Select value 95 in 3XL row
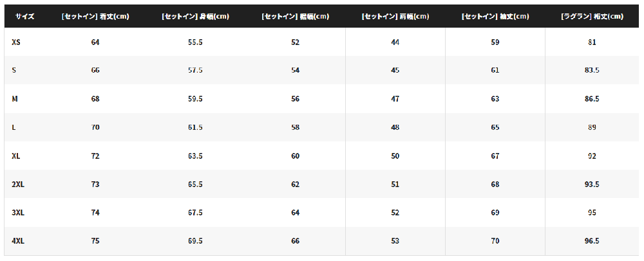The height and width of the screenshot is (261, 644). [x=592, y=213]
